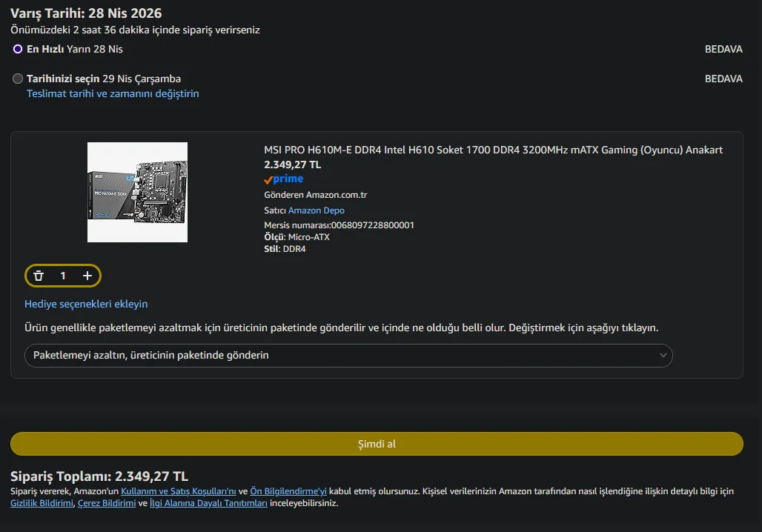The height and width of the screenshot is (532, 762).
Task: Click the Gönderen Amazon.com.tr text
Action: 315,195
